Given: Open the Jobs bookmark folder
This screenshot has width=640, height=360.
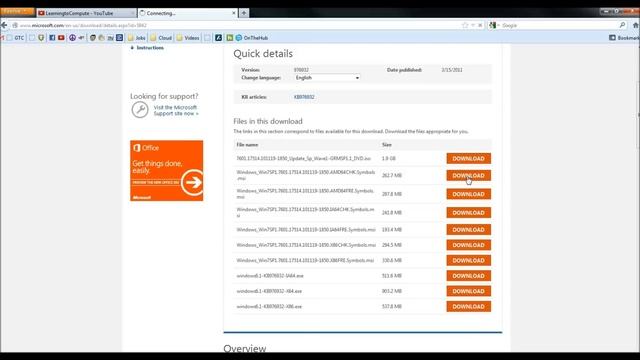Looking at the screenshot, I should pyautogui.click(x=137, y=38).
